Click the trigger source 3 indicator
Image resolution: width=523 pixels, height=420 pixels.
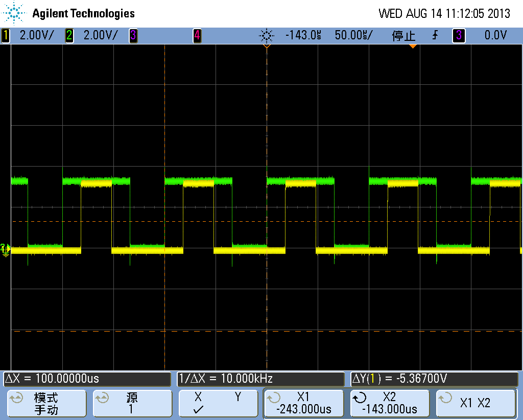coord(459,35)
